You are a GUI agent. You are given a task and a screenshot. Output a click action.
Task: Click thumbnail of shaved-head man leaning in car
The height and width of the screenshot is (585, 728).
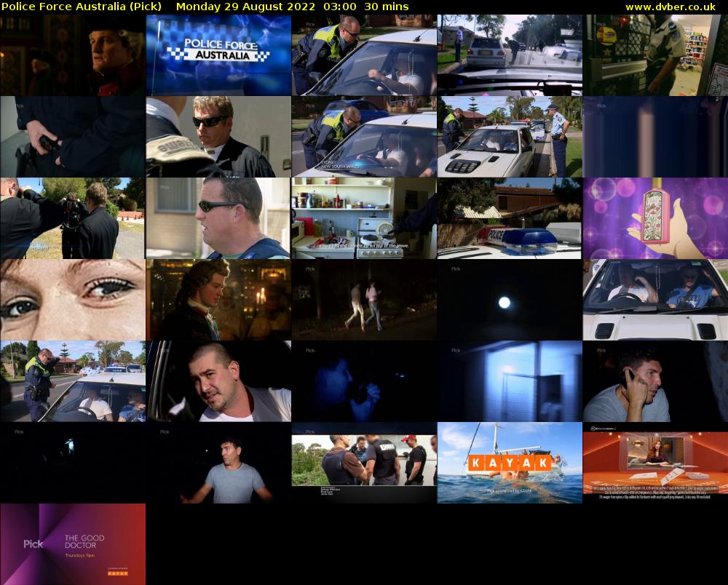pos(218,381)
